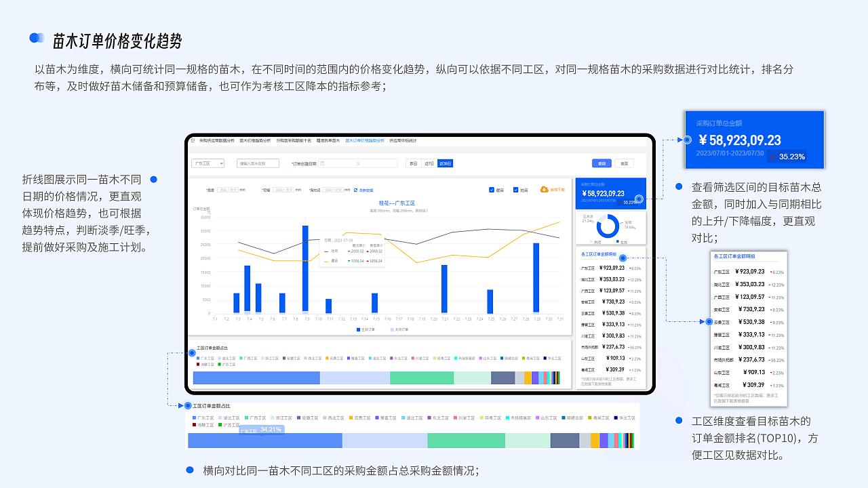Click 各工区订单金额明细 heading in enlarged ranking panel
Screen dimensions: 868x488
(734, 256)
